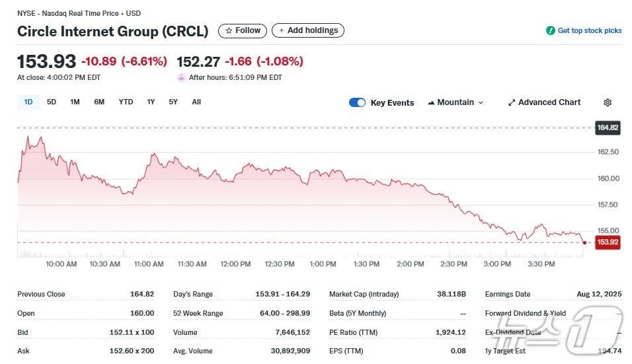Switch to the 5D time range
Viewport: 632px width, 364px height.
[52, 102]
